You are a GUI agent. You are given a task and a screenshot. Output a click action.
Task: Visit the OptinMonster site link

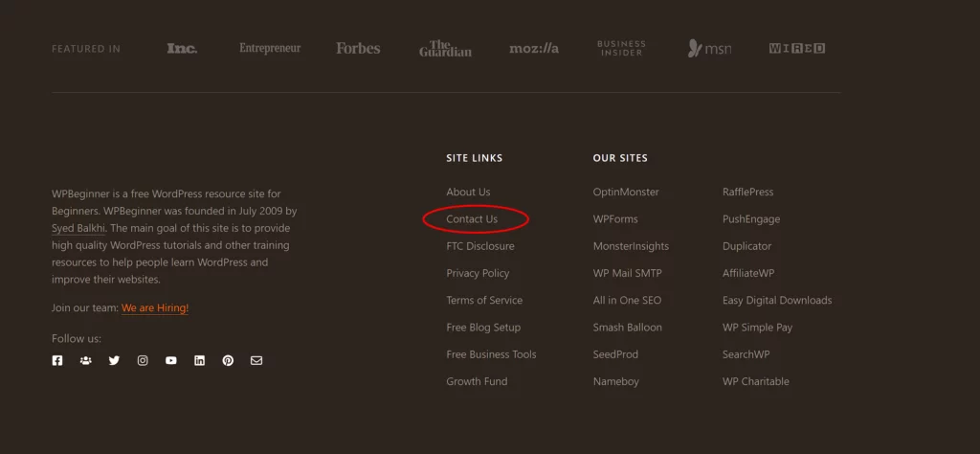coord(626,192)
